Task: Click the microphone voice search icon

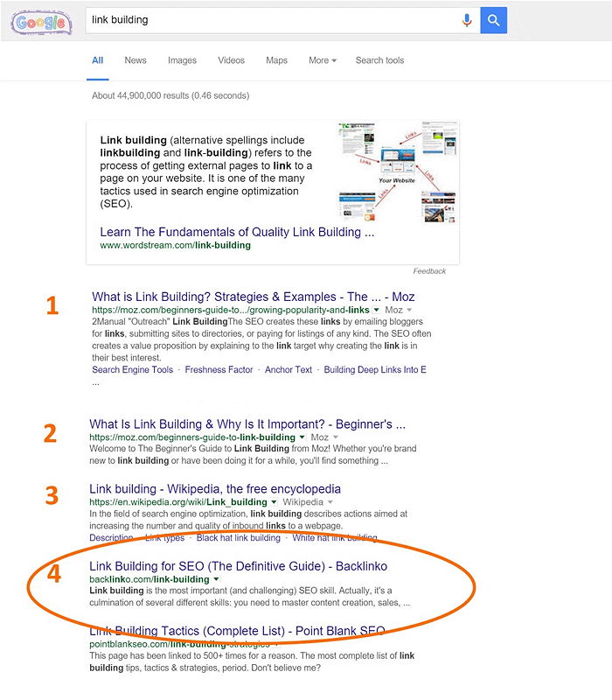Action: 467,20
